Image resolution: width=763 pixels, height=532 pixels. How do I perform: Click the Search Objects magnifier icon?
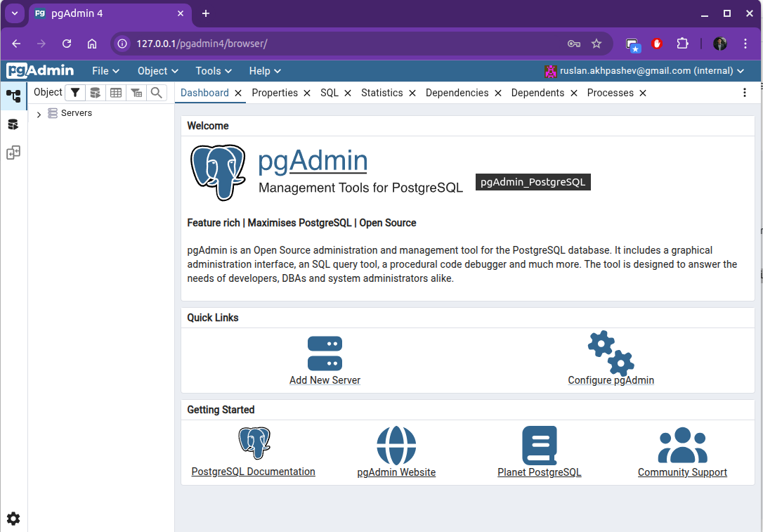[157, 93]
